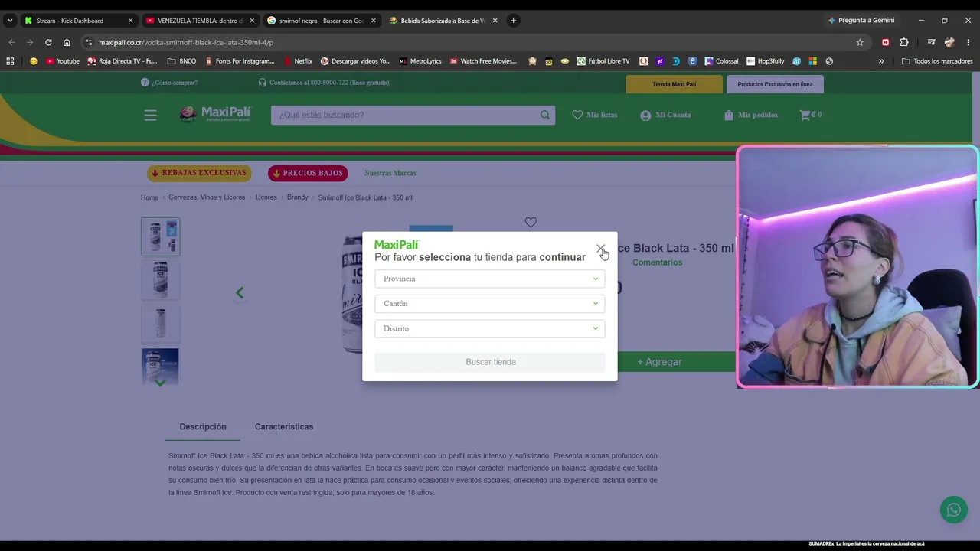Open Mis listas
980x551 pixels.
pyautogui.click(x=594, y=115)
